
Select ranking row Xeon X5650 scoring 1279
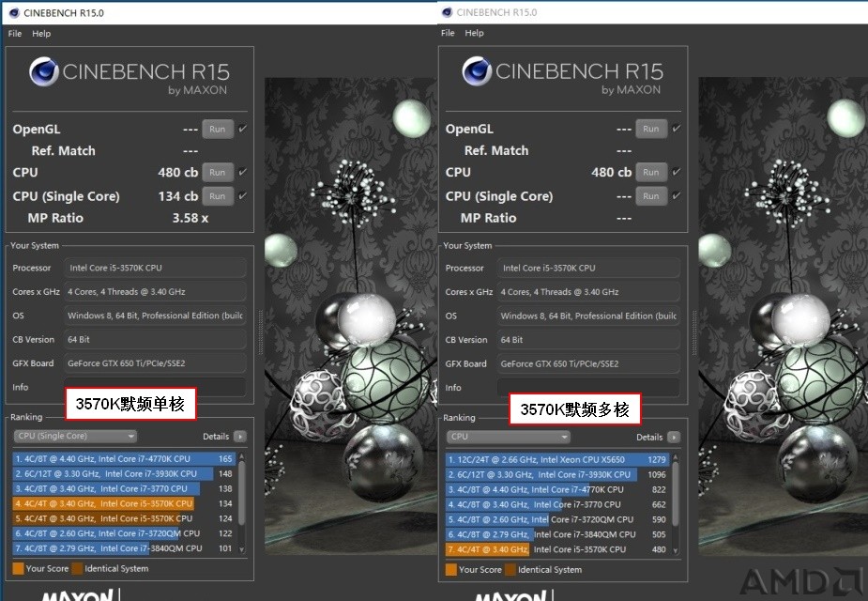(x=558, y=460)
